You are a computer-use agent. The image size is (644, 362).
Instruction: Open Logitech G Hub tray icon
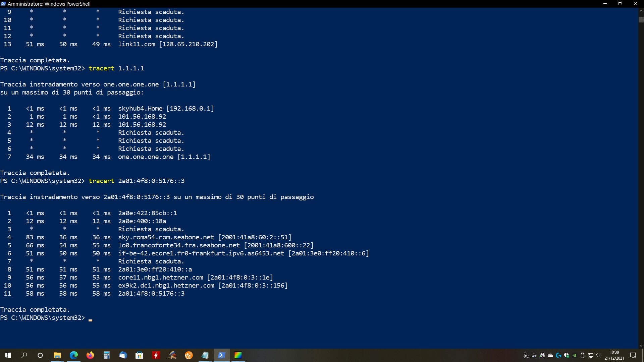[x=558, y=355]
